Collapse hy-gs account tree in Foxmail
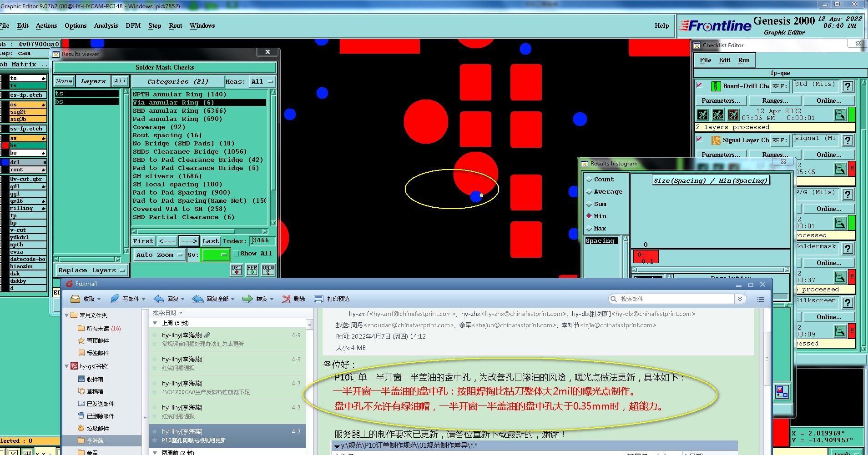 (x=67, y=366)
